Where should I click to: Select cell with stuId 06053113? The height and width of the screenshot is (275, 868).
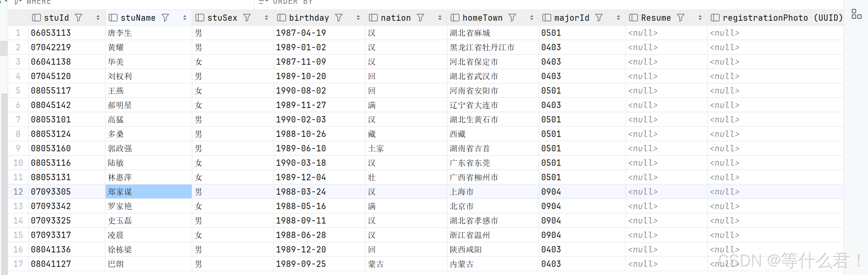(67, 33)
